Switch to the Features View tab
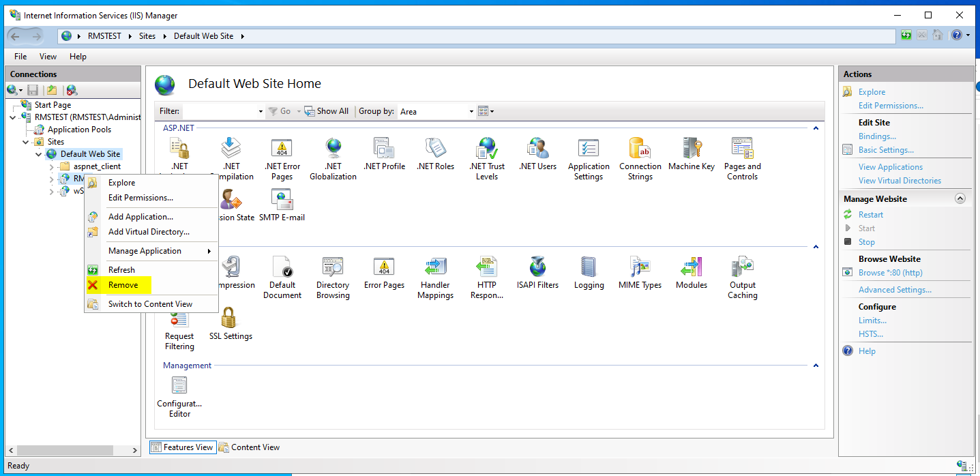Viewport: 980px width, 476px height. point(182,447)
